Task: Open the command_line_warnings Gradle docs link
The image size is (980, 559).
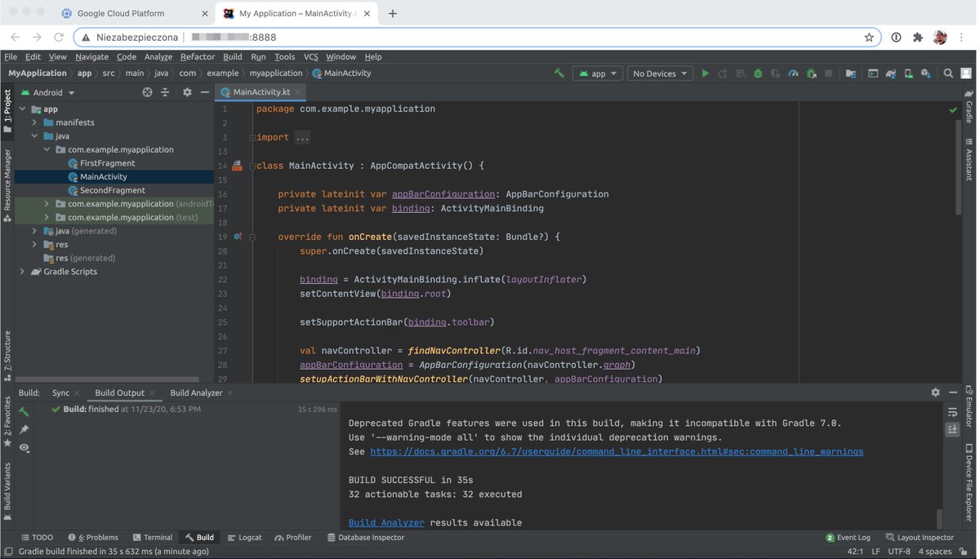Action: (617, 450)
